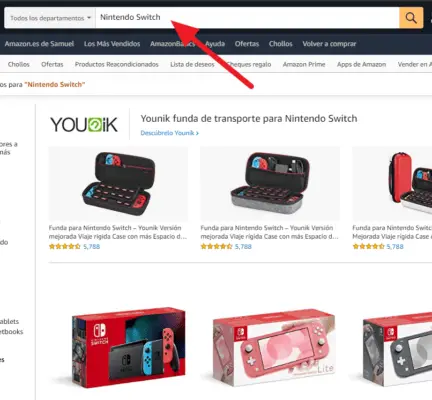The image size is (432, 400).
Task: Click the Nintendo Switch search field
Action: point(247,18)
